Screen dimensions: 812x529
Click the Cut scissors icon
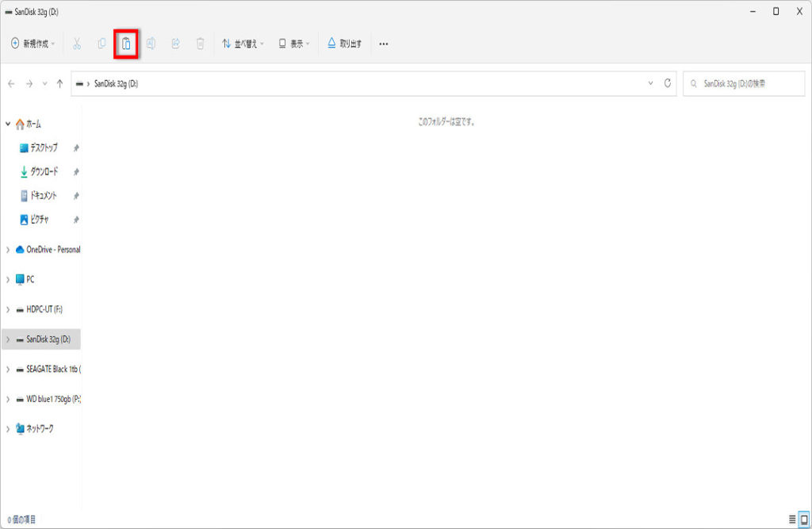[x=77, y=44]
